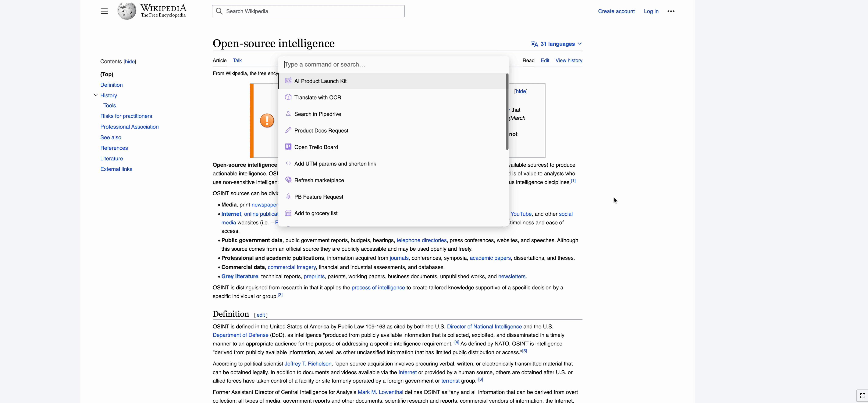Collapse the History section in contents
Screen dimensions: 868x403
[96, 95]
